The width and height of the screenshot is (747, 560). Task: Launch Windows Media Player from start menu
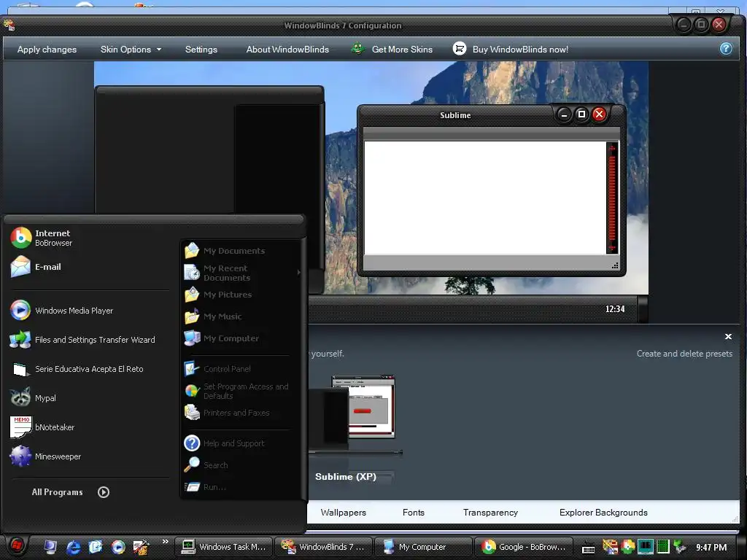click(x=61, y=311)
